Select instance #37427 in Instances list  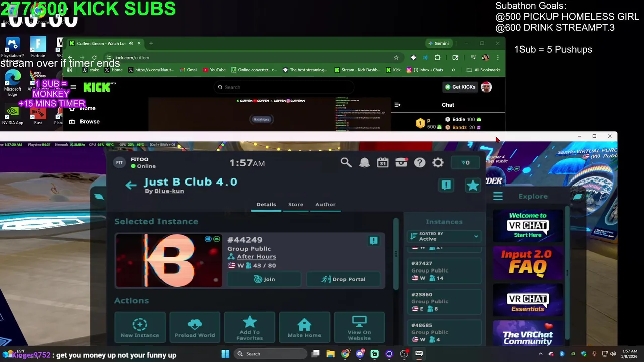[444, 270]
